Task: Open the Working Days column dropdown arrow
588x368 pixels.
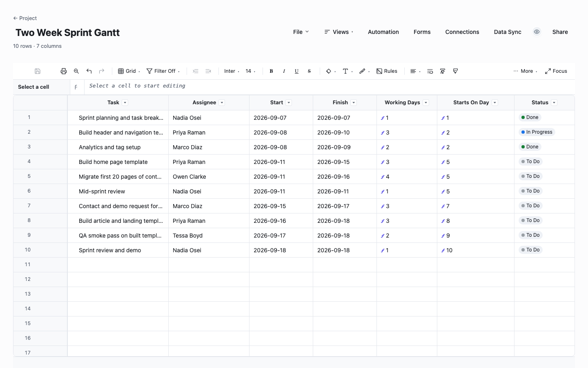Action: (x=426, y=103)
